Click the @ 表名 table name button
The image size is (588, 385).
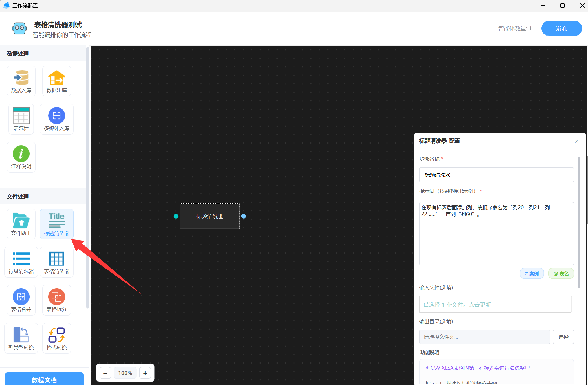click(x=561, y=273)
